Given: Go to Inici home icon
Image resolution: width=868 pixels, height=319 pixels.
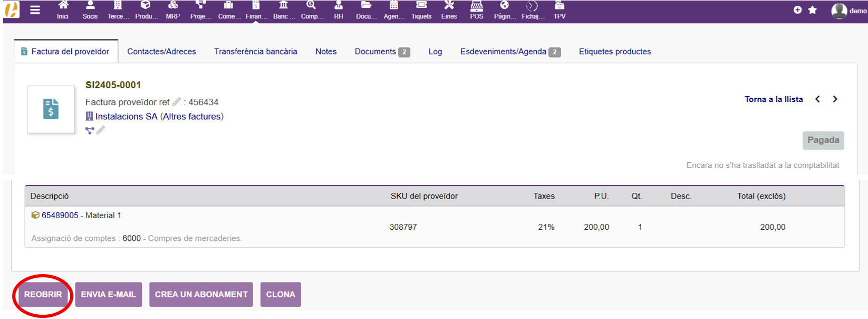Looking at the screenshot, I should (63, 10).
